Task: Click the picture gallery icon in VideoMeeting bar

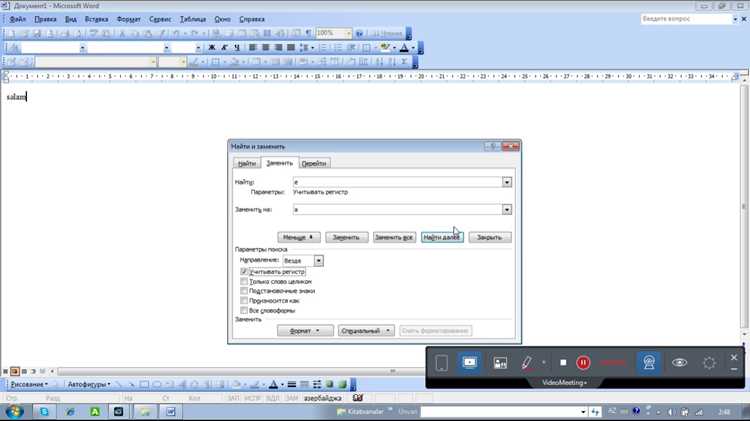Action: tap(500, 363)
